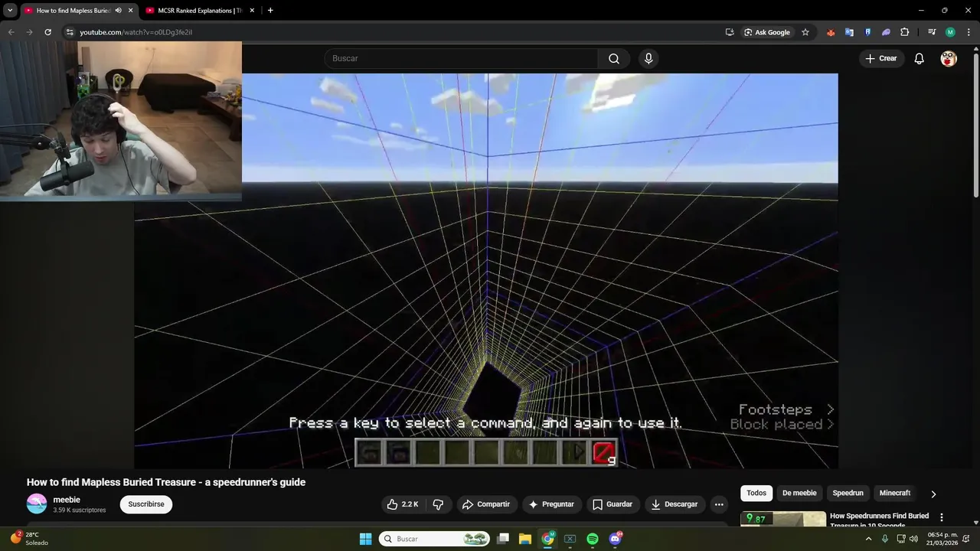The width and height of the screenshot is (980, 551).
Task: Click the video player to pause
Action: pyautogui.click(x=486, y=270)
